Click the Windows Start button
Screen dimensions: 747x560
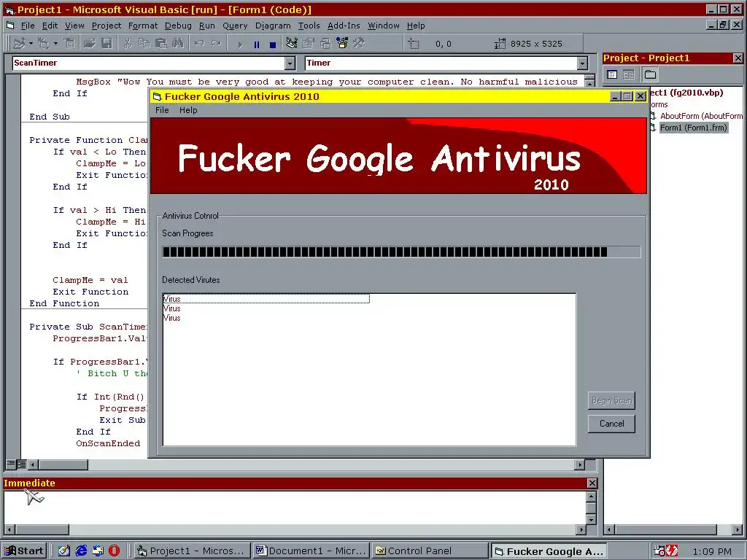(24, 551)
